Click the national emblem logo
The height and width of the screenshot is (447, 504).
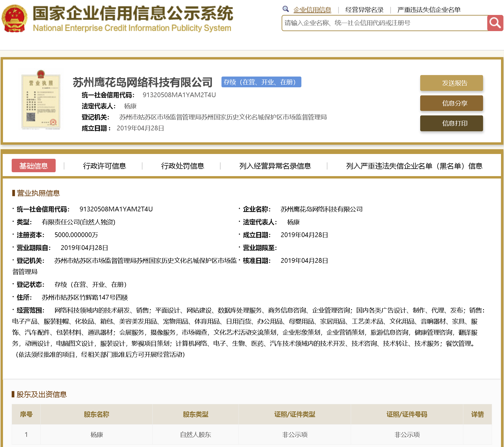coord(14,19)
